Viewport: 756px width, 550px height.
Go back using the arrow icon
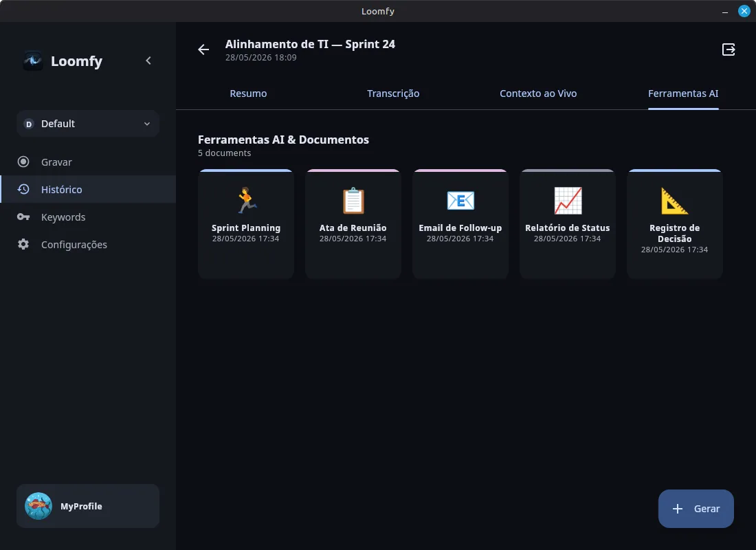point(203,49)
